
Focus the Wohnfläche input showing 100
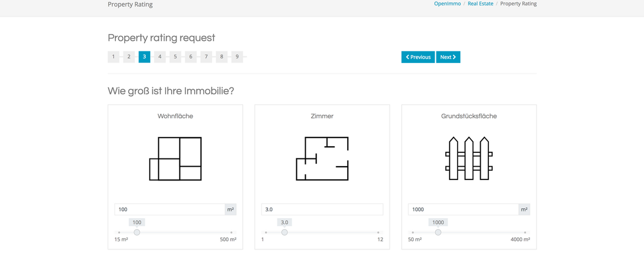coord(169,210)
